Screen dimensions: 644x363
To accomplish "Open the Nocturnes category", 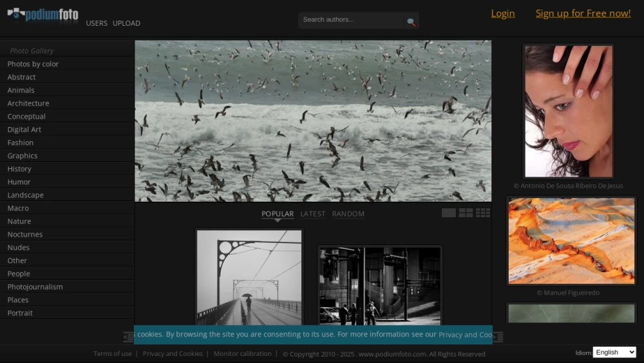I will coord(67,235).
